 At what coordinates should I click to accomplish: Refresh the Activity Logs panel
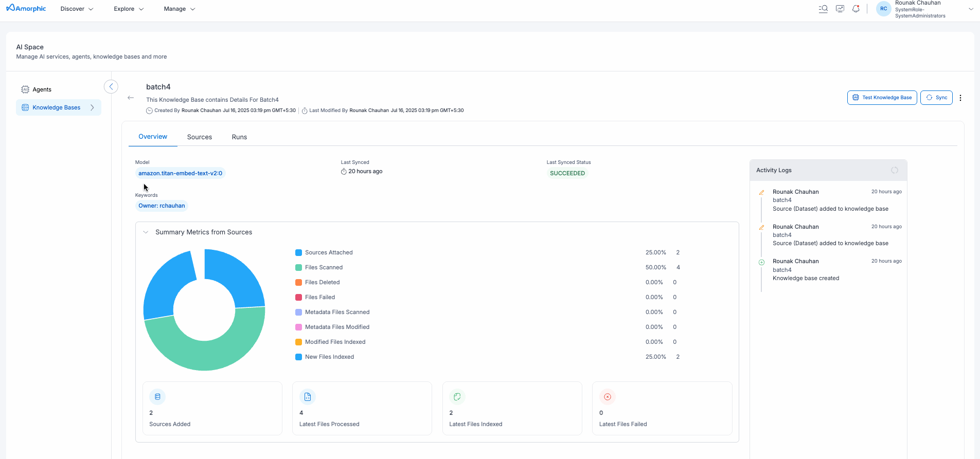point(895,170)
